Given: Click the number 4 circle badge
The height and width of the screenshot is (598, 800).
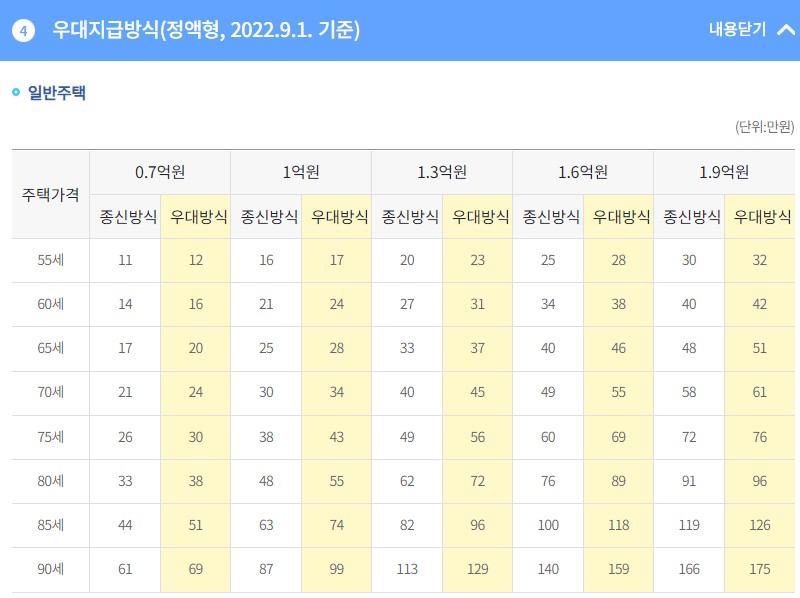Looking at the screenshot, I should (x=23, y=31).
